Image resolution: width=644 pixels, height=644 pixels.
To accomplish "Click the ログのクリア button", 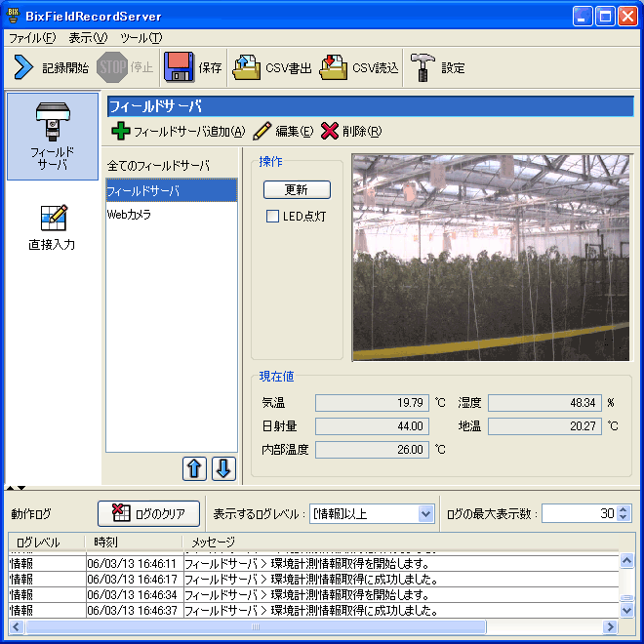I will (x=148, y=513).
